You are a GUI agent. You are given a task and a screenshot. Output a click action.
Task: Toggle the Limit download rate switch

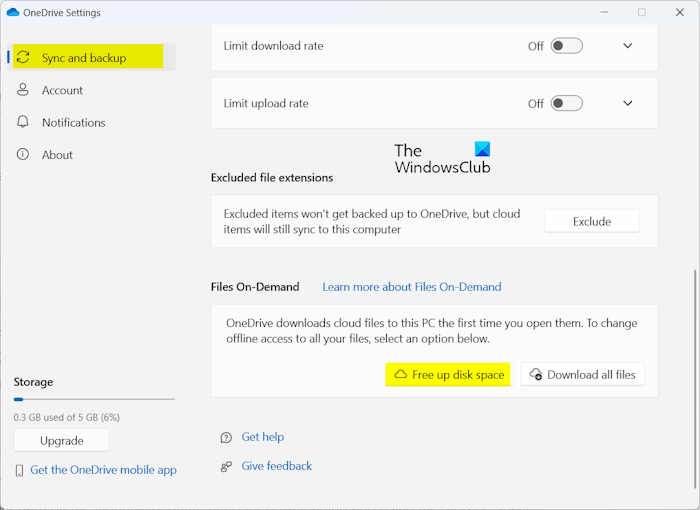tap(566, 46)
